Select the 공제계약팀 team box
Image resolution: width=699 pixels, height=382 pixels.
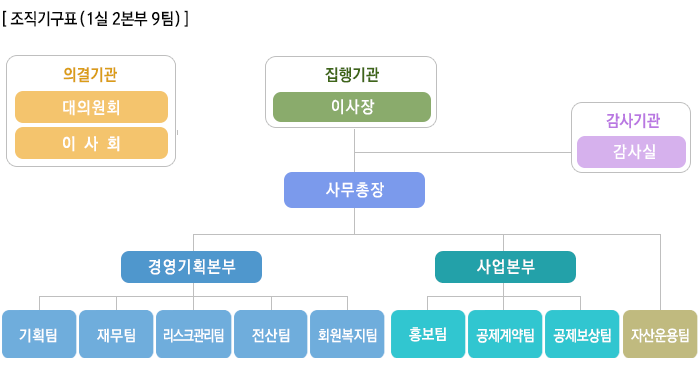[x=505, y=334]
